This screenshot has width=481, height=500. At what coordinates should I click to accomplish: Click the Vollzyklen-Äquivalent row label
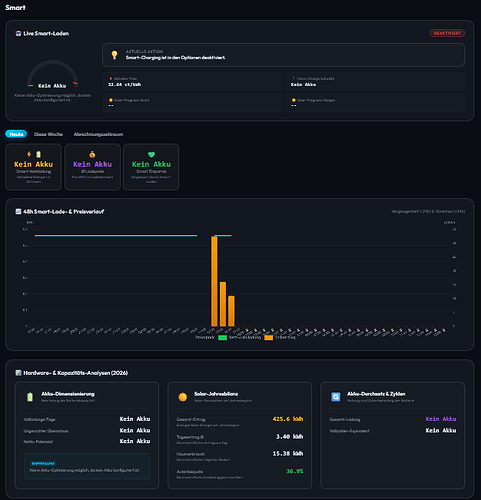point(349,431)
